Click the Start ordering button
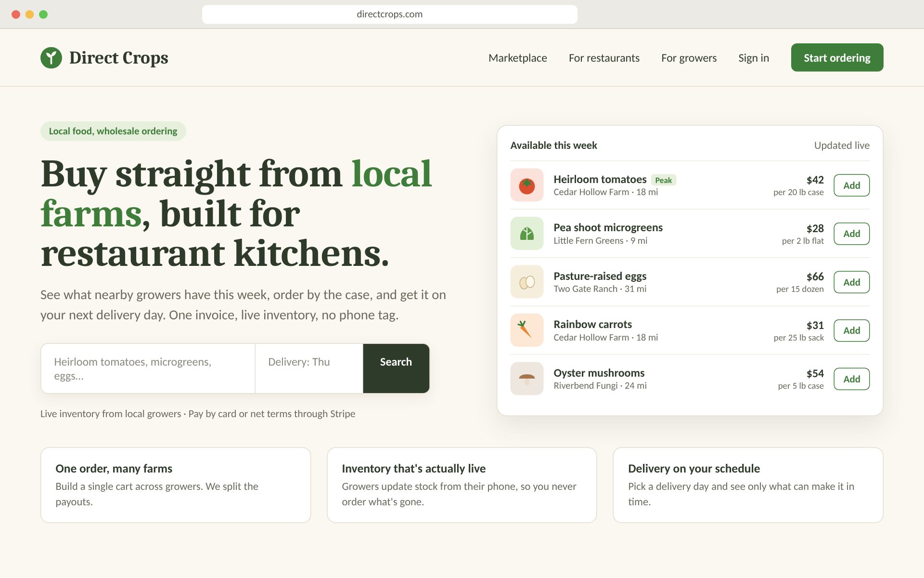 [x=837, y=58]
